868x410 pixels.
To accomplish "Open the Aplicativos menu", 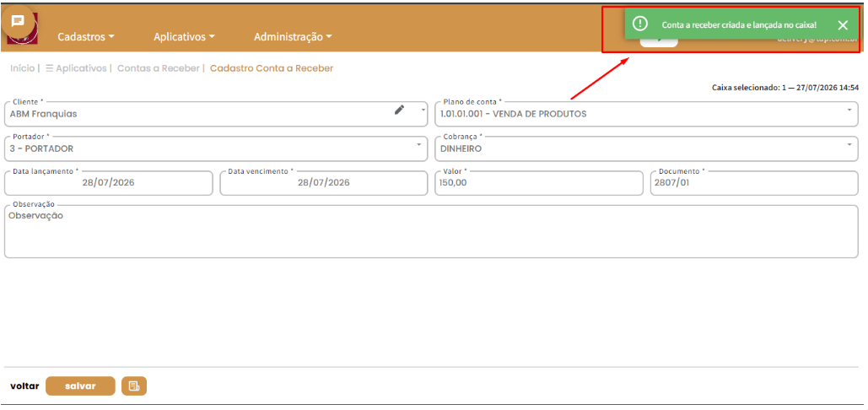I will [185, 37].
